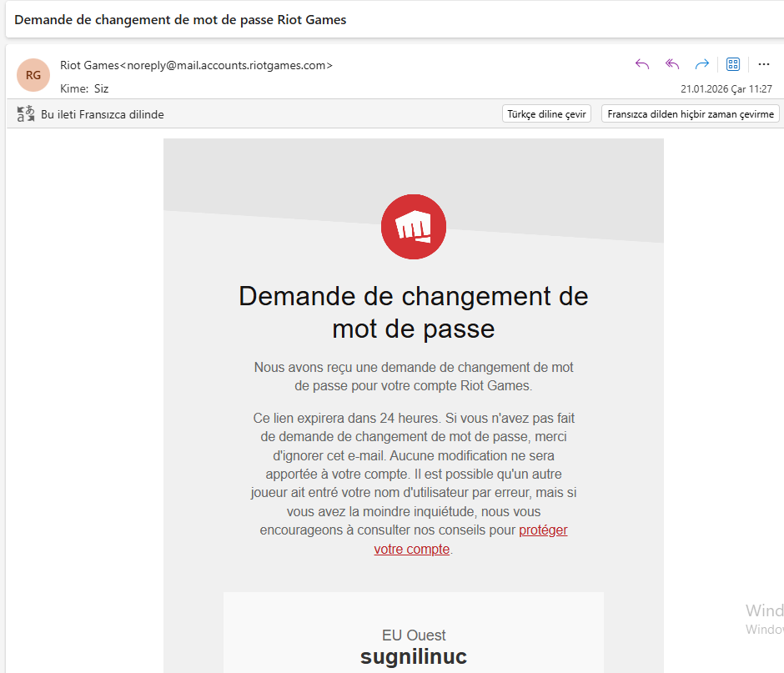Click the recipient 'Siz' next to Kime
This screenshot has height=673, width=784.
coord(102,88)
